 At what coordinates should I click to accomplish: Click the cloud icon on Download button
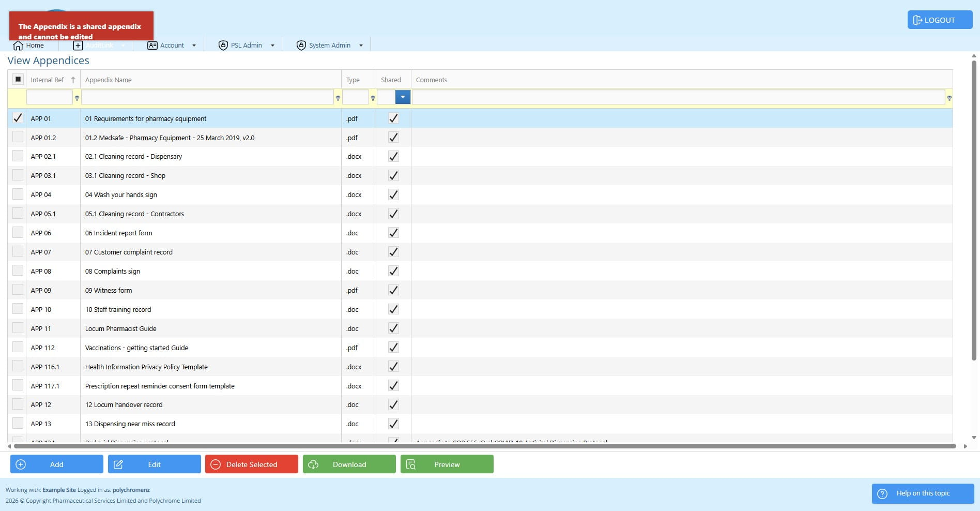(313, 464)
